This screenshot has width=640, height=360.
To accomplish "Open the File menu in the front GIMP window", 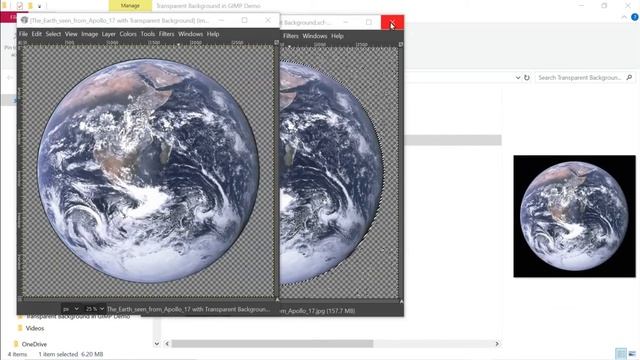I will pos(23,34).
